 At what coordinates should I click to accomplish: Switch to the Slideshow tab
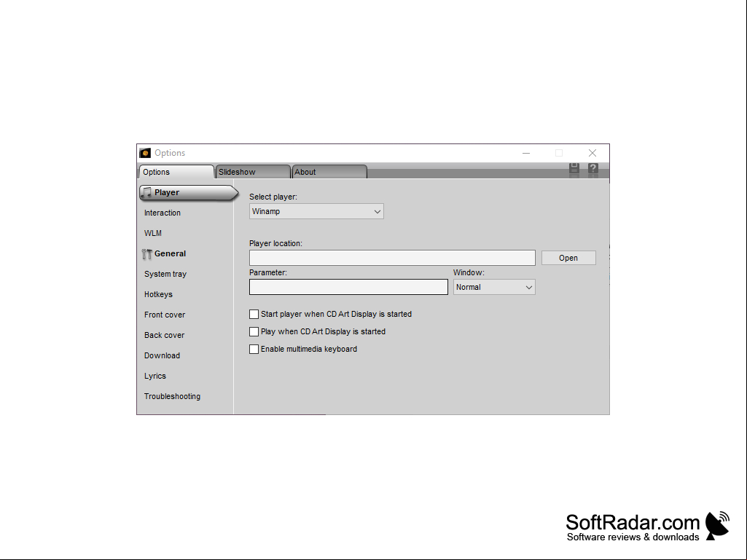pyautogui.click(x=253, y=172)
